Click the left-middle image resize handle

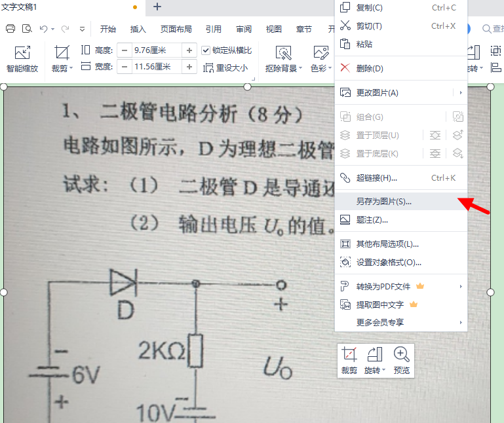tap(3, 292)
